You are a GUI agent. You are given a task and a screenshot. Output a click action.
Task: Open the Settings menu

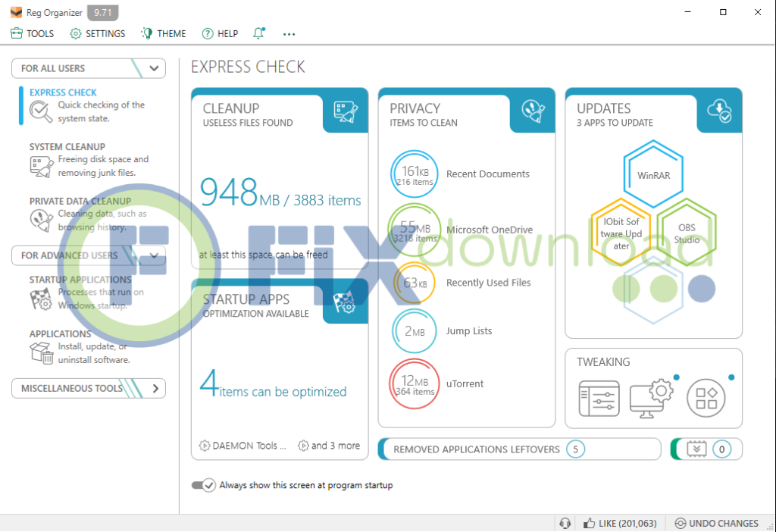[x=98, y=33]
